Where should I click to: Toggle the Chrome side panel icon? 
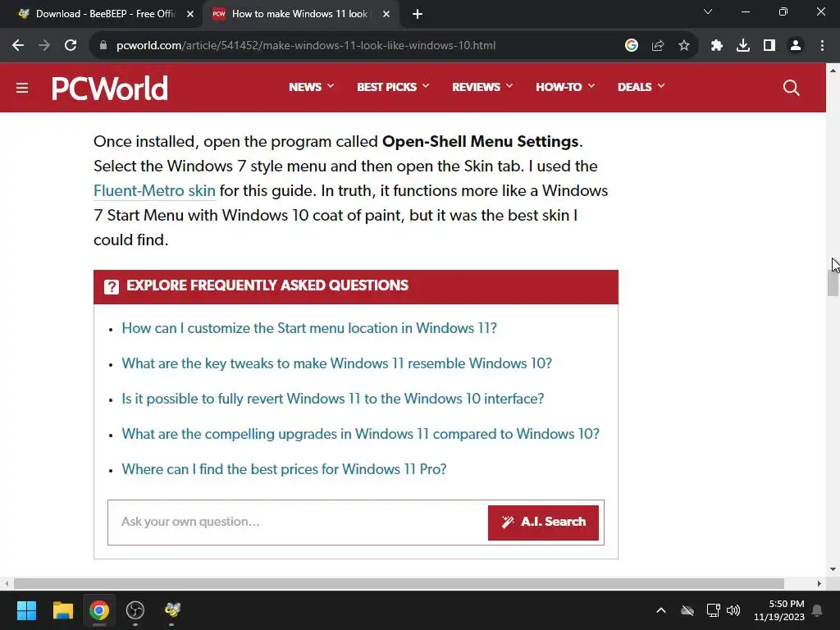[769, 46]
